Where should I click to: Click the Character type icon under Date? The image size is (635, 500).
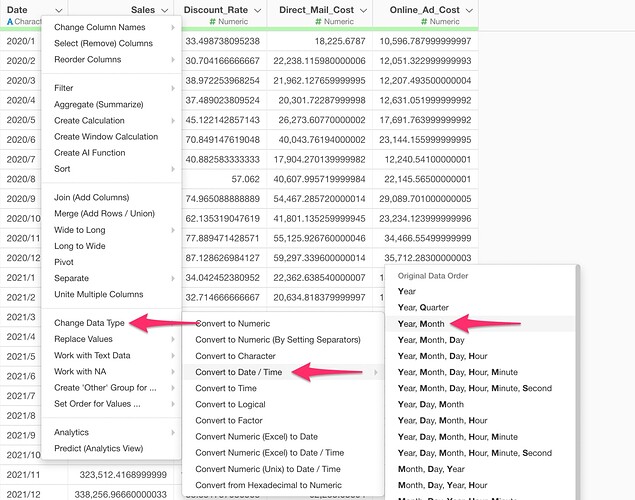coord(9,21)
